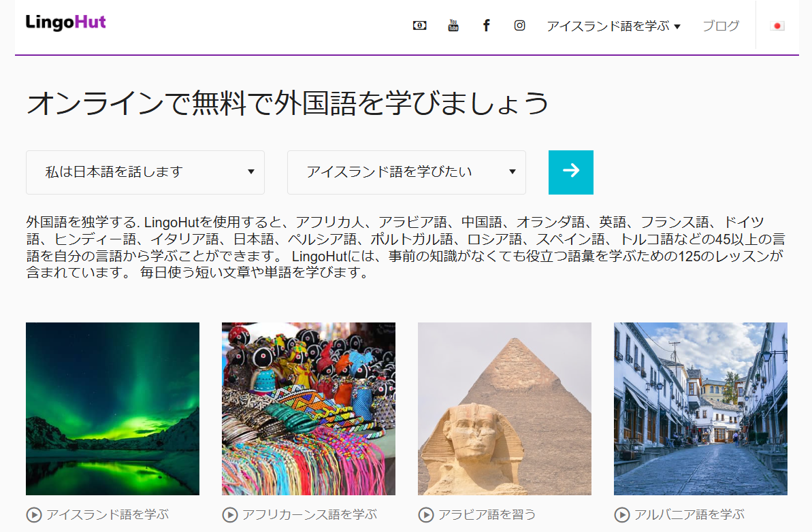Click the teal arrow go button
The height and width of the screenshot is (532, 812).
(x=570, y=172)
